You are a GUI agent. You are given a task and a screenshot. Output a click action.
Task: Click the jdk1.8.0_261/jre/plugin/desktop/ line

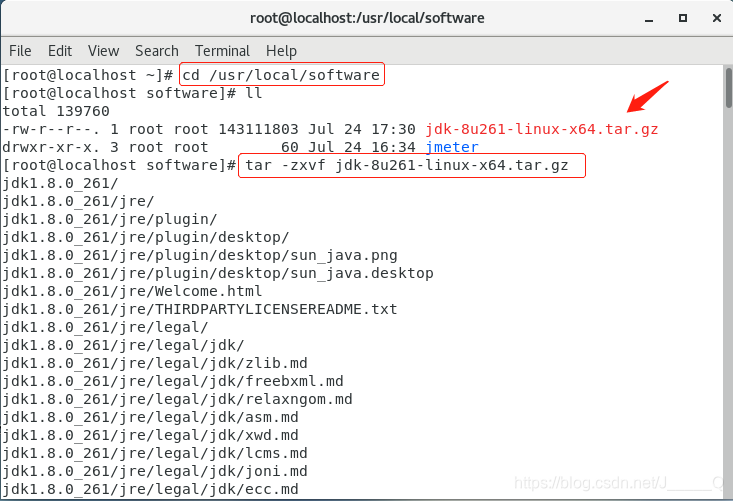pos(146,237)
